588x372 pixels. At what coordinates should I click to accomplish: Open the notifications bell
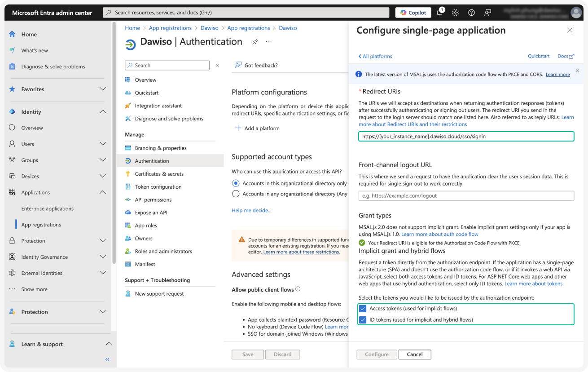point(440,13)
